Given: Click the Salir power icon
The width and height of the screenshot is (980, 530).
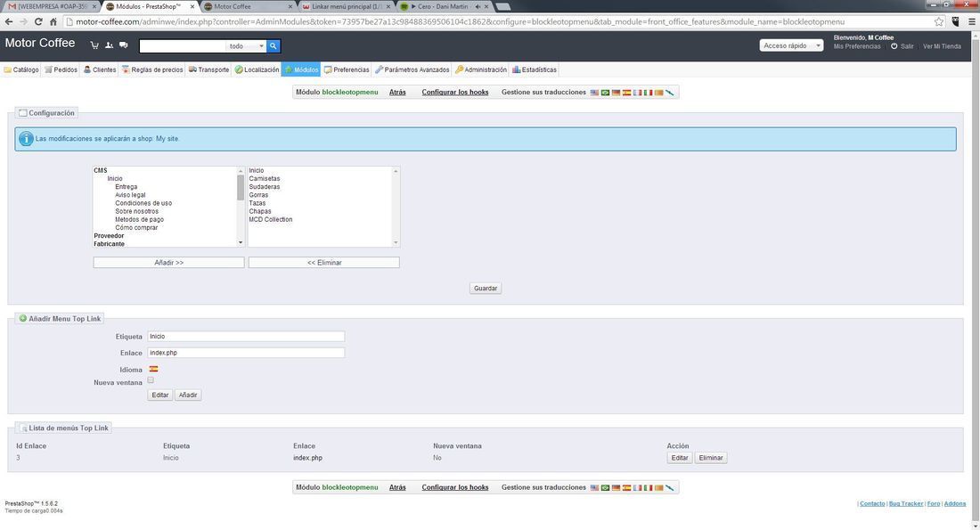Looking at the screenshot, I should (x=894, y=46).
